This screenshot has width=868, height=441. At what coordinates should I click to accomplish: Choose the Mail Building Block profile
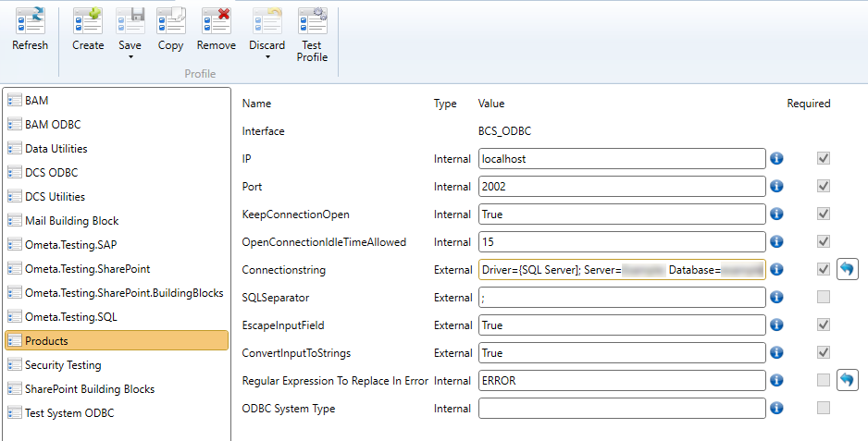pyautogui.click(x=71, y=221)
